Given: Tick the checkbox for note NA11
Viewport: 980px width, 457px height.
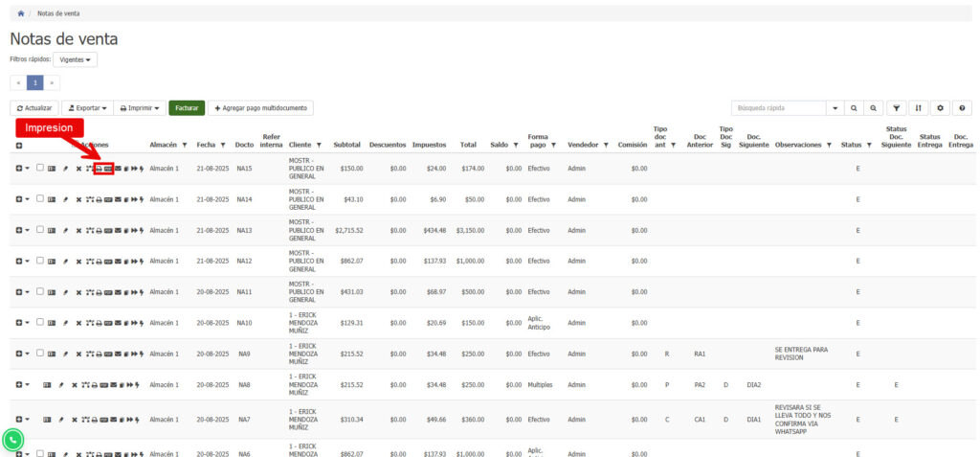Looking at the screenshot, I should (x=40, y=291).
